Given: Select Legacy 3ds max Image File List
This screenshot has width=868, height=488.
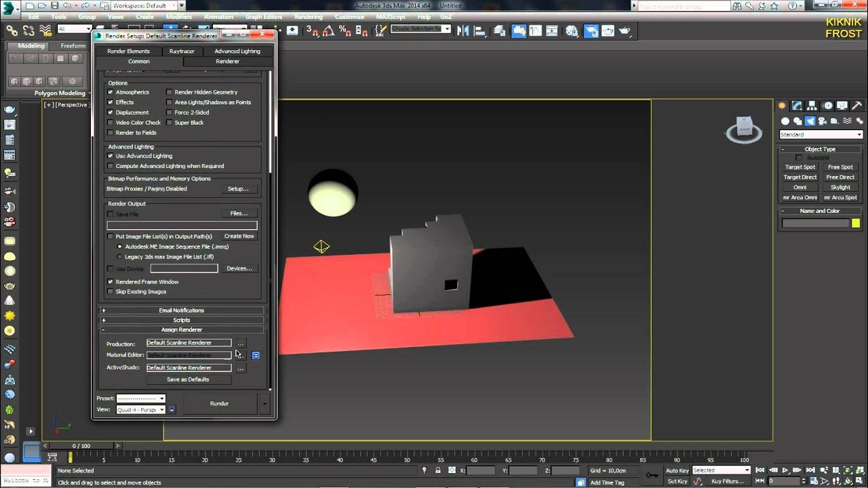Looking at the screenshot, I should pyautogui.click(x=120, y=257).
